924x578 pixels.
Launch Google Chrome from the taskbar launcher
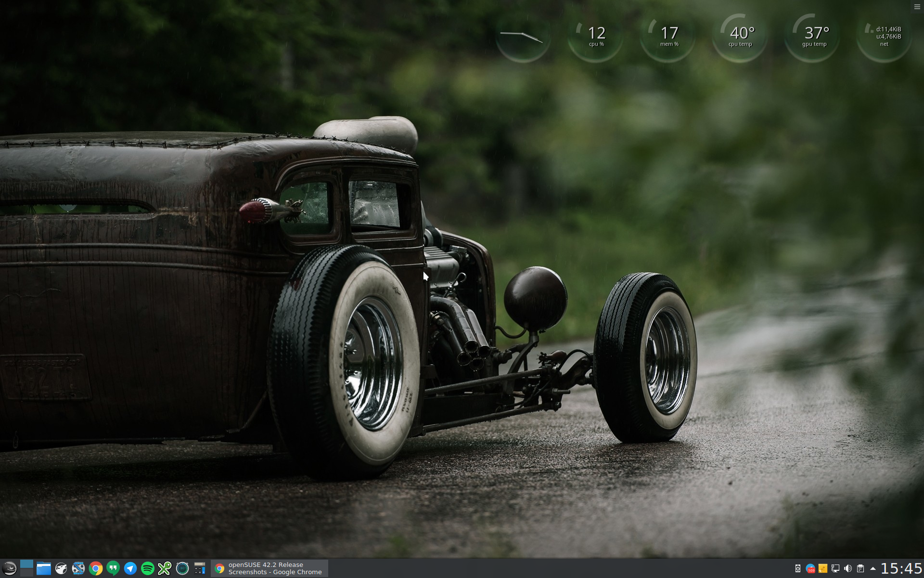point(96,568)
